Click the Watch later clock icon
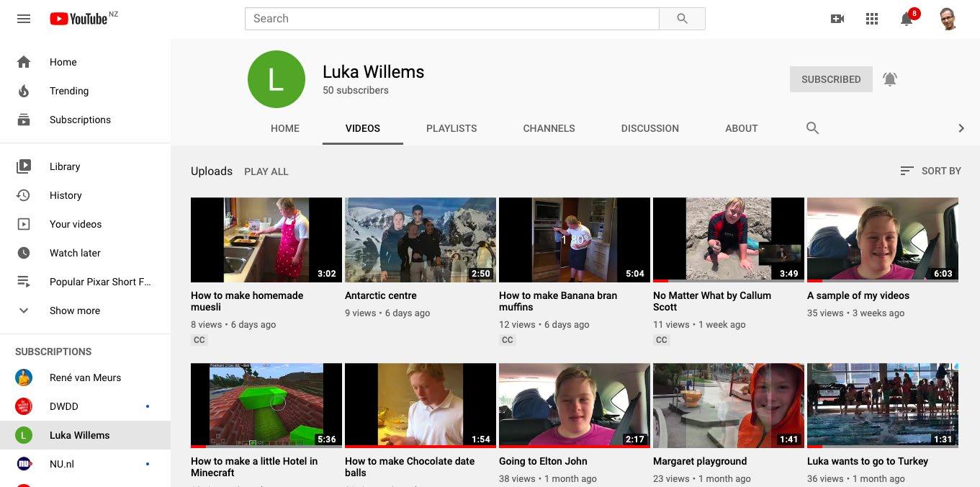 tap(24, 253)
